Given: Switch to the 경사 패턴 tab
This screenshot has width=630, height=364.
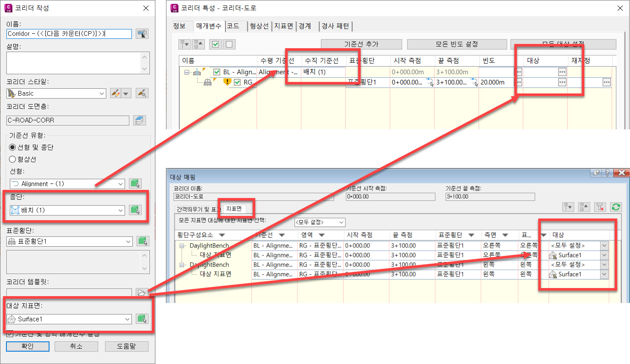Looking at the screenshot, I should [x=335, y=26].
